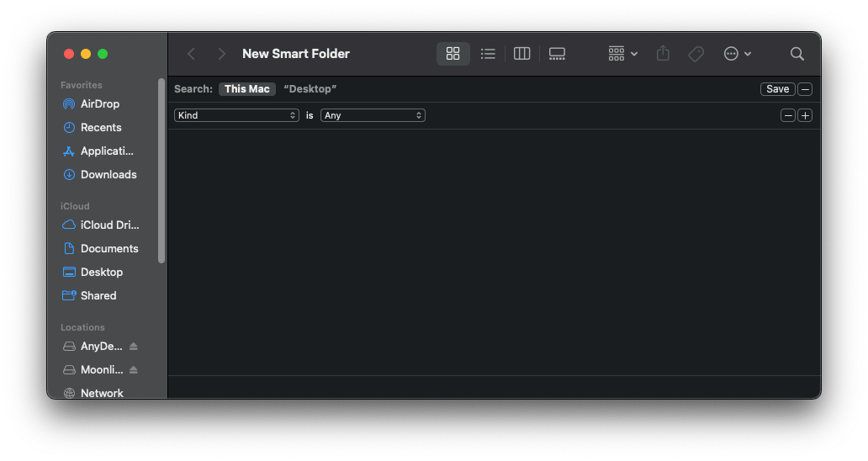This screenshot has width=868, height=461.
Task: Select the AnyDe... volume in sidebar
Action: (93, 346)
